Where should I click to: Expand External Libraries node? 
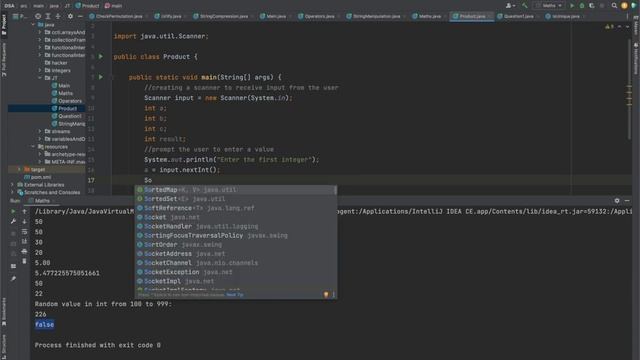tap(12, 184)
